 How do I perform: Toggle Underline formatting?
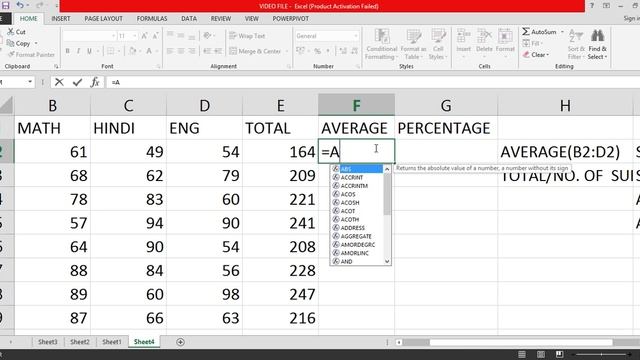point(89,51)
